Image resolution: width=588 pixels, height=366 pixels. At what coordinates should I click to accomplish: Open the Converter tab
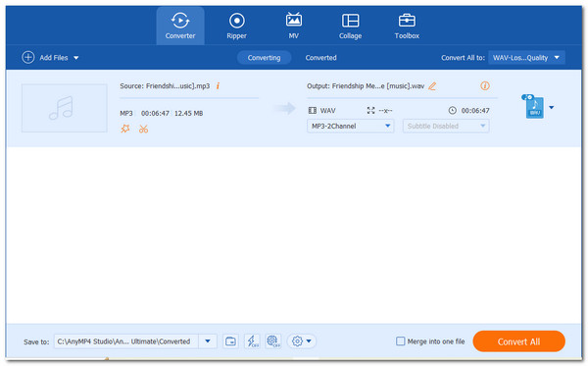180,26
